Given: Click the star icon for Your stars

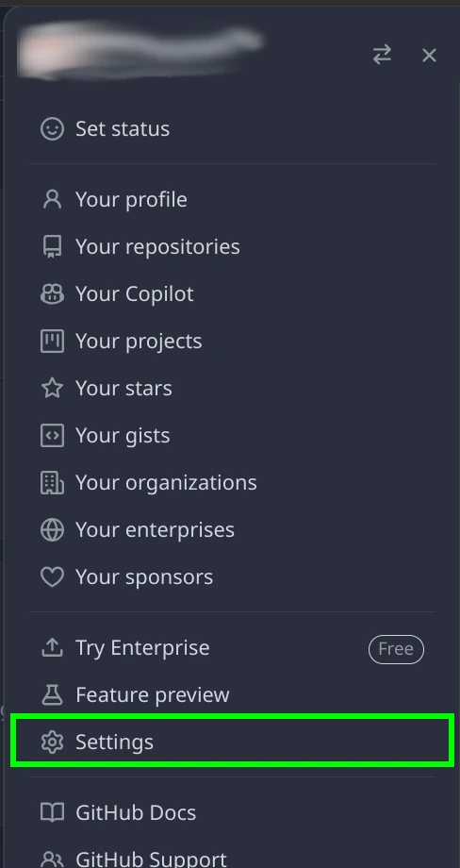Looking at the screenshot, I should click(52, 388).
